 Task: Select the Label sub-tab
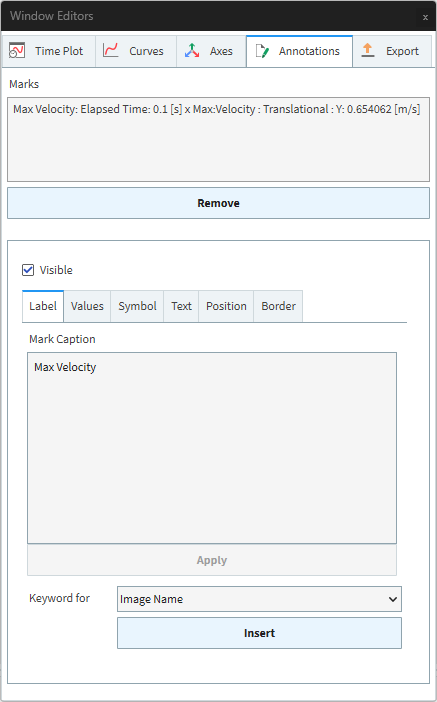[43, 306]
